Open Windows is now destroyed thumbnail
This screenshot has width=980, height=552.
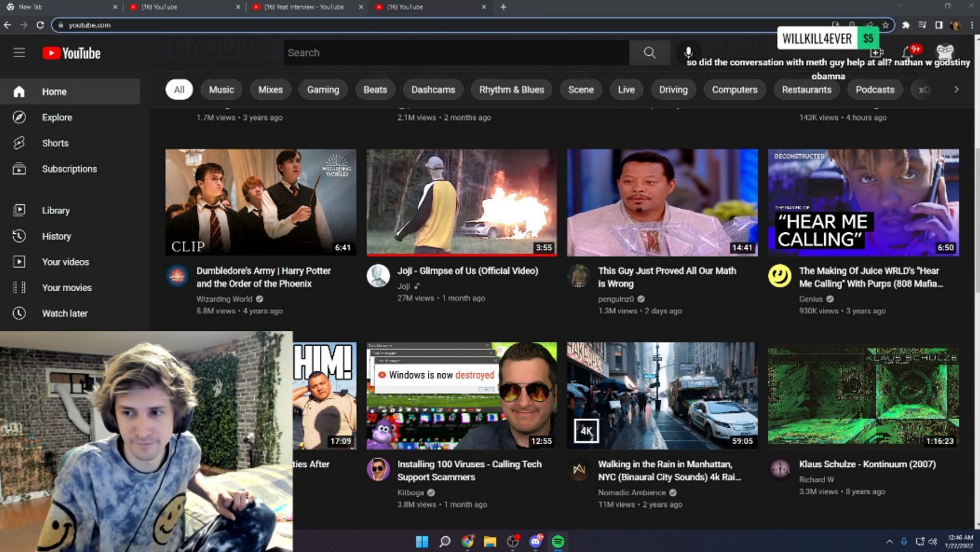click(461, 396)
